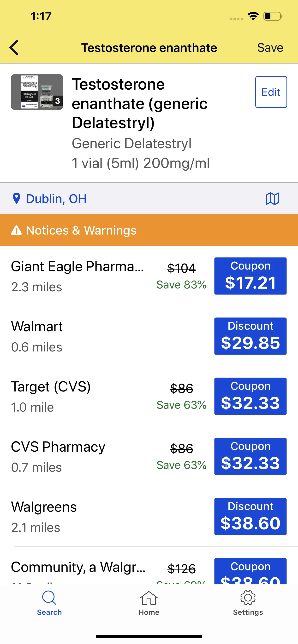Image resolution: width=298 pixels, height=644 pixels.
Task: Change location Dublin, OH
Action: (x=56, y=199)
